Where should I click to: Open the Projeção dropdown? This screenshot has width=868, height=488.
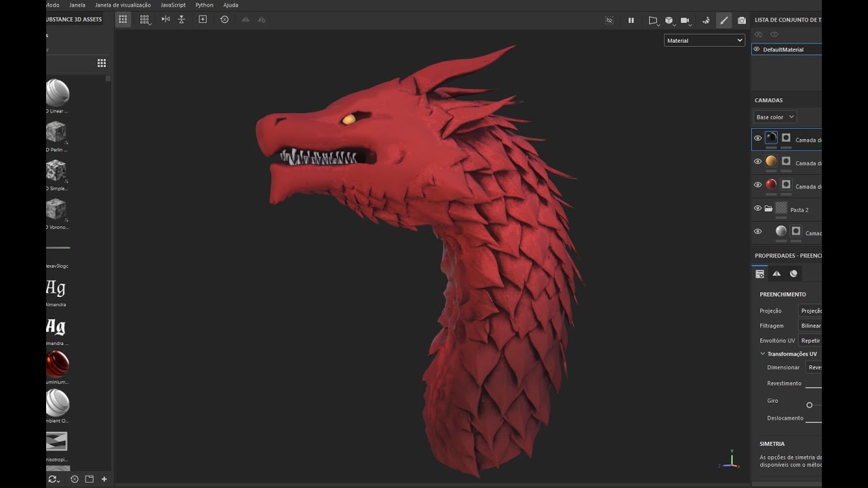pos(810,311)
